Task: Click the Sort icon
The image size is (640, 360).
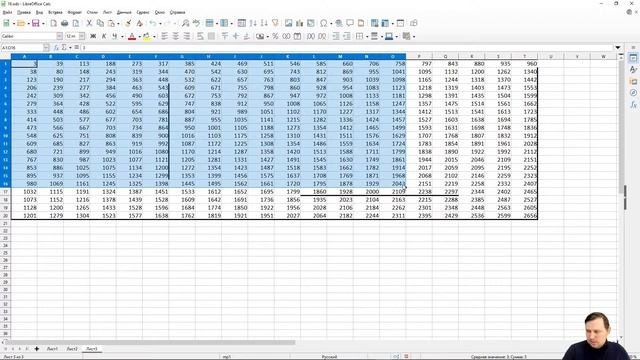Action: coord(242,23)
